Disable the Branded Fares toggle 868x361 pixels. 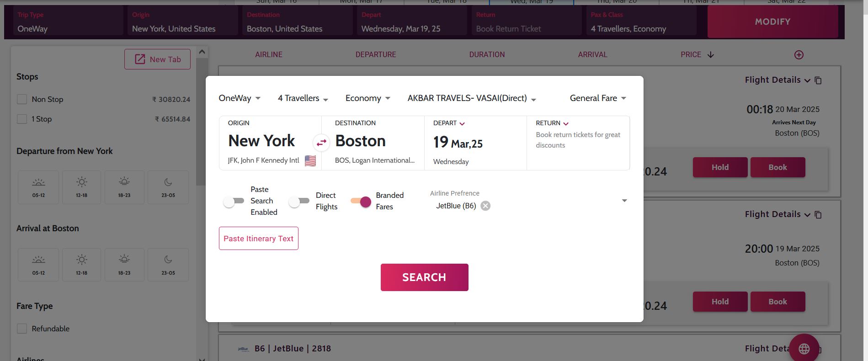(x=361, y=201)
